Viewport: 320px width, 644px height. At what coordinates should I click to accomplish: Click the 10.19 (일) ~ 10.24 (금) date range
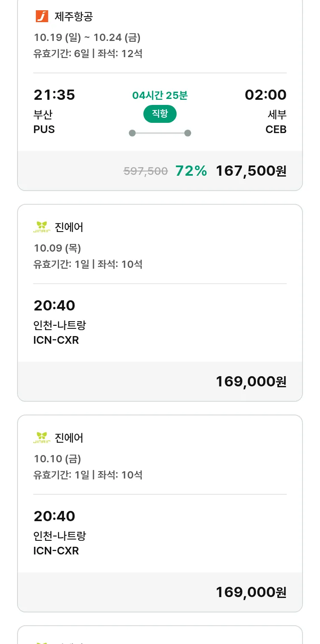87,38
